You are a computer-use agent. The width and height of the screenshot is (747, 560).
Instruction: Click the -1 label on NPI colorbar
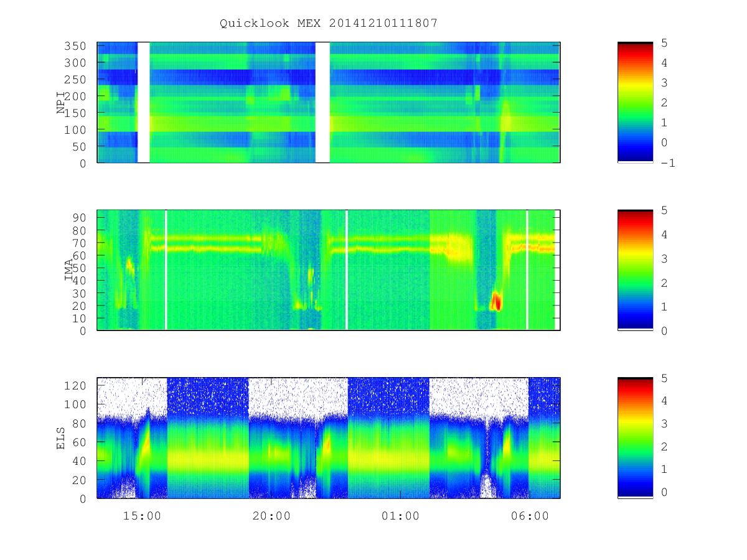coord(669,163)
